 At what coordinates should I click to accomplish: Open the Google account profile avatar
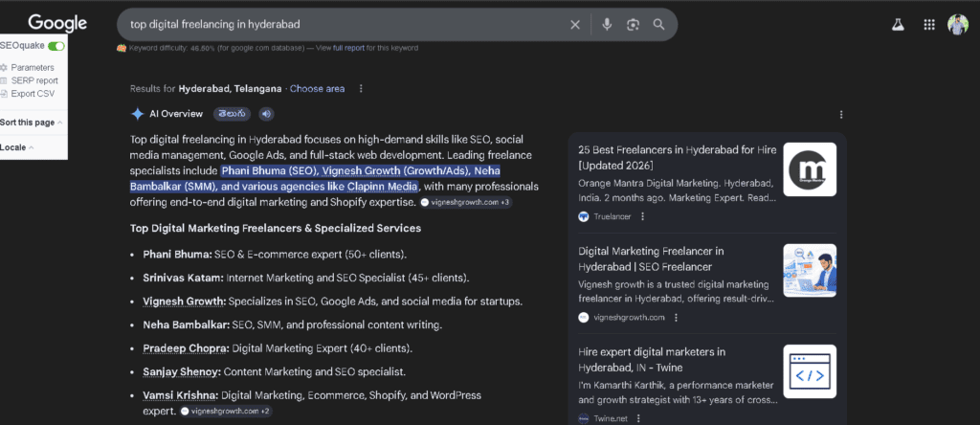point(957,24)
